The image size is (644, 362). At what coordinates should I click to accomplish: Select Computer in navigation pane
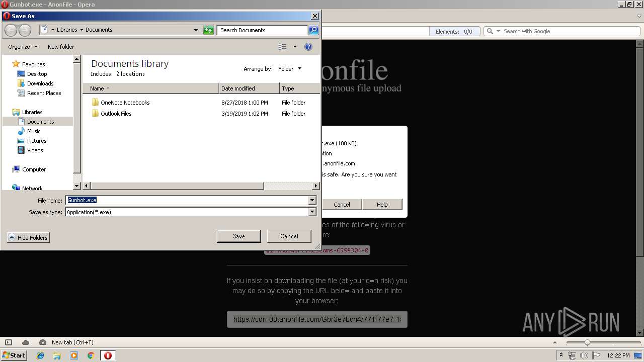point(34,169)
